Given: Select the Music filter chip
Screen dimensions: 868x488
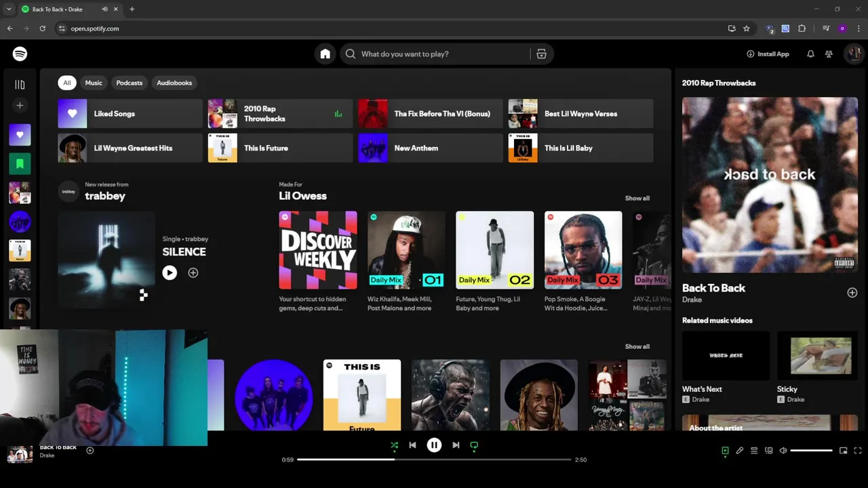Looking at the screenshot, I should 94,83.
